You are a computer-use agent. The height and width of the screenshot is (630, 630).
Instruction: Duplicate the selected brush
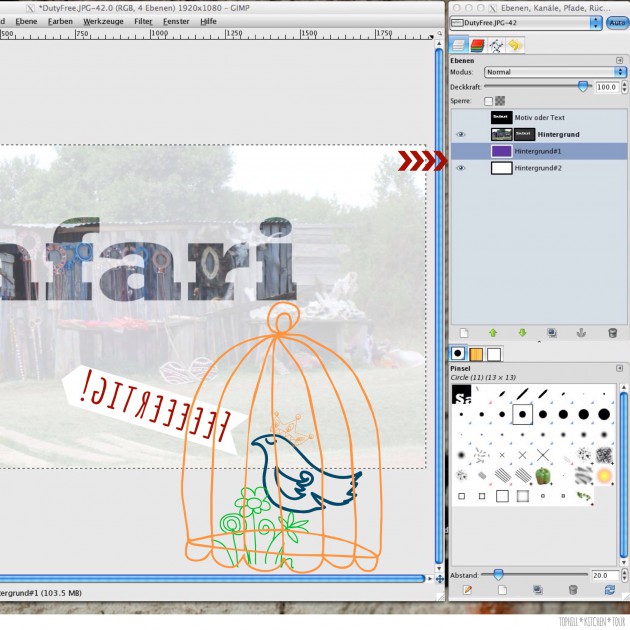[538, 590]
